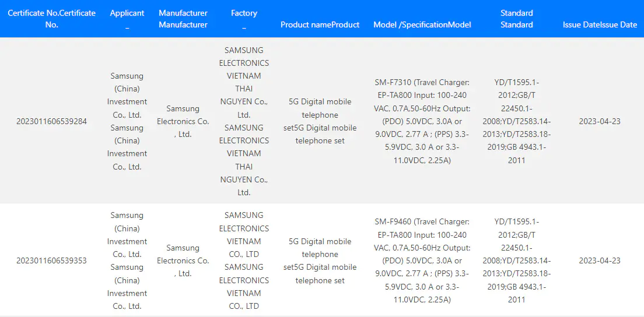
Task: Click first row 5G Digital mobile telephone cell
Action: 320,121
